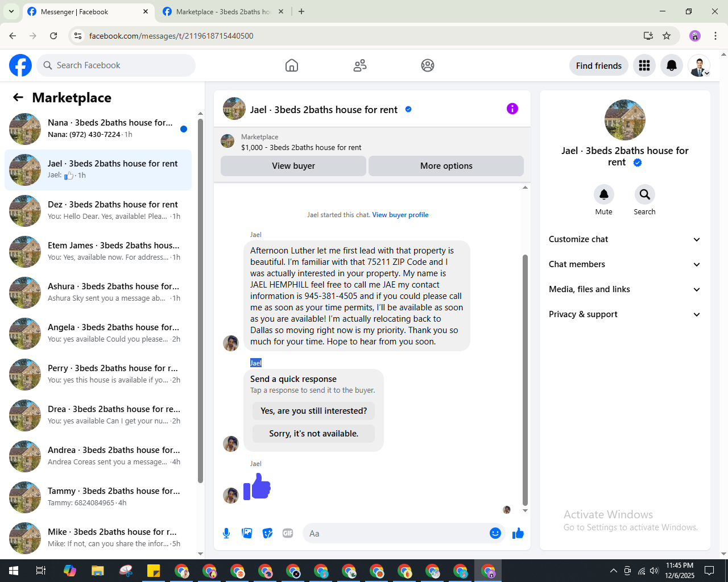This screenshot has width=728, height=582.
Task: Open Ashura's conversation in the list
Action: click(x=98, y=293)
